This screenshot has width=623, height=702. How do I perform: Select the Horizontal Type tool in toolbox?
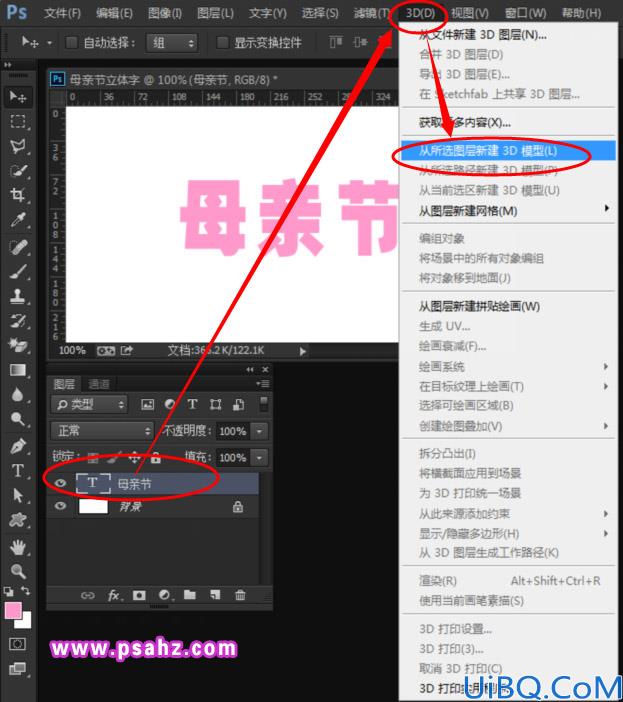pos(18,471)
